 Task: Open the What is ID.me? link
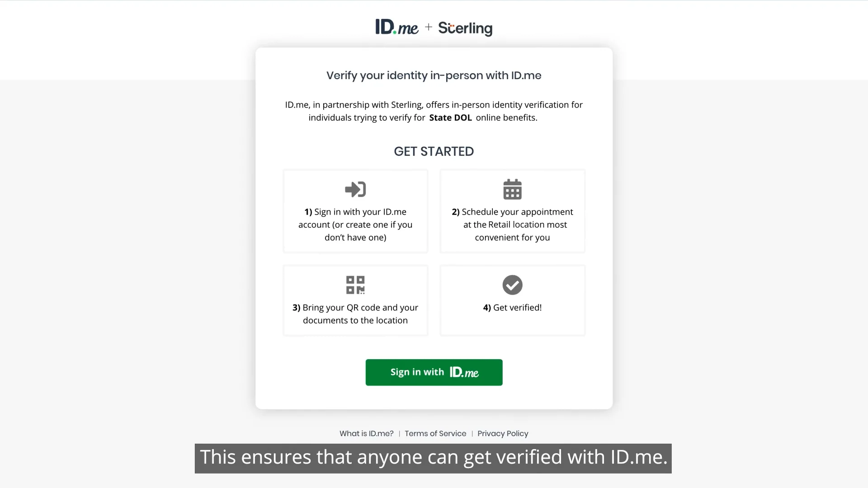pos(366,433)
